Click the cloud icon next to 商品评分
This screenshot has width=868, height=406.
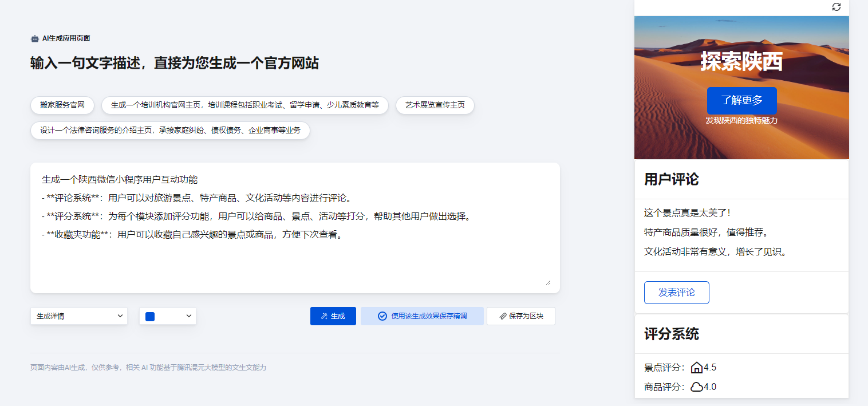point(697,387)
